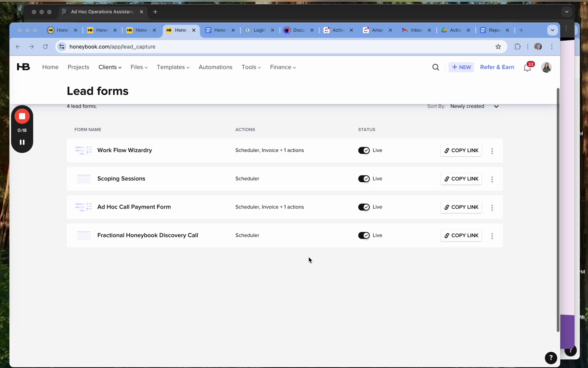Click the Scoping Sessions form thumbnail icon
The width and height of the screenshot is (588, 368).
83,179
